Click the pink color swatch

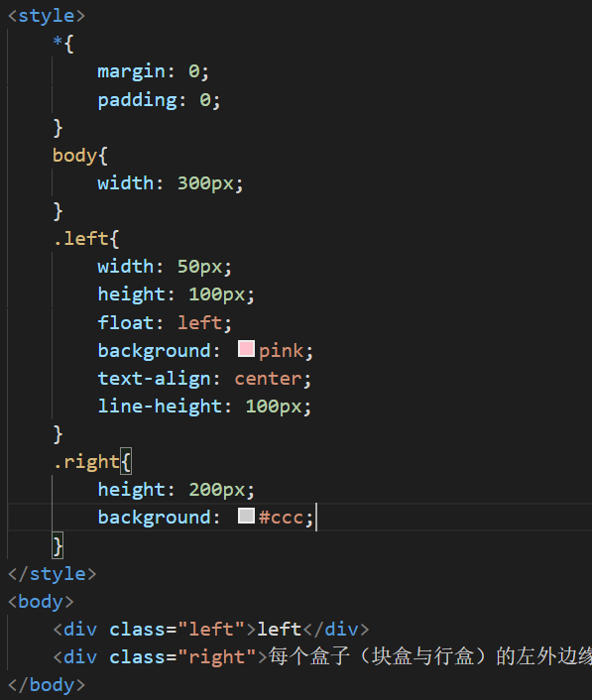point(246,349)
